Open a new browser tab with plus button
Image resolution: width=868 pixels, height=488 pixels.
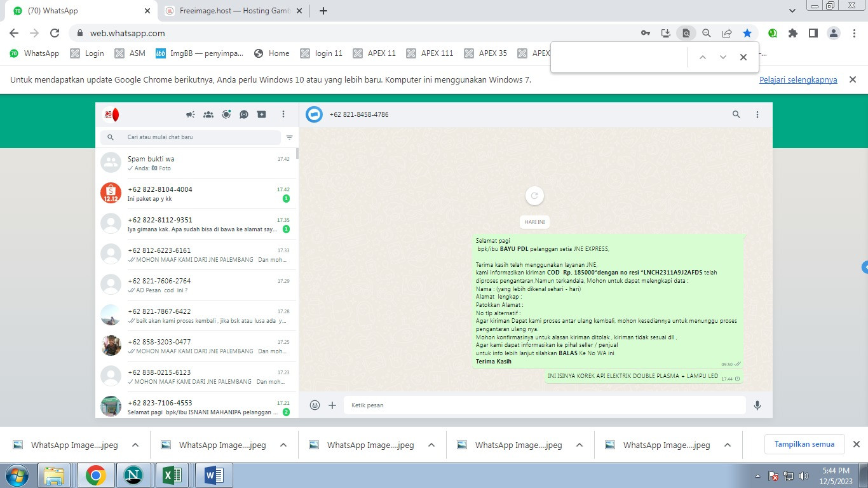coord(323,11)
